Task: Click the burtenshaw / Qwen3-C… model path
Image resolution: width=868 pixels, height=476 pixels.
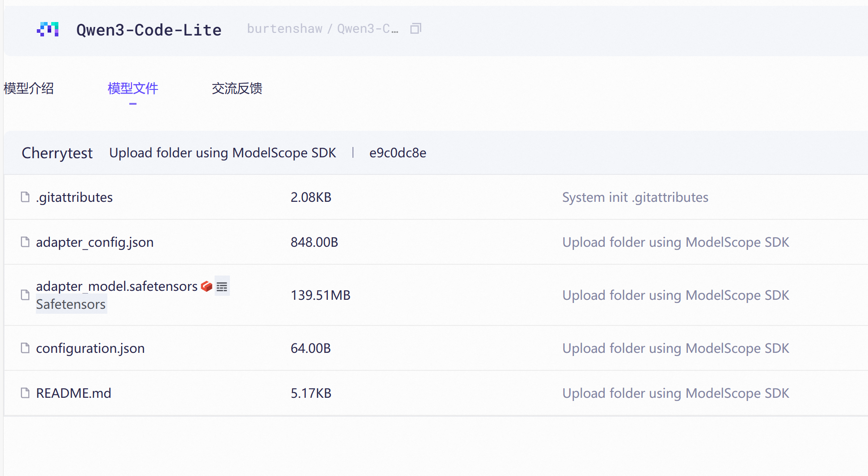Action: [322, 29]
